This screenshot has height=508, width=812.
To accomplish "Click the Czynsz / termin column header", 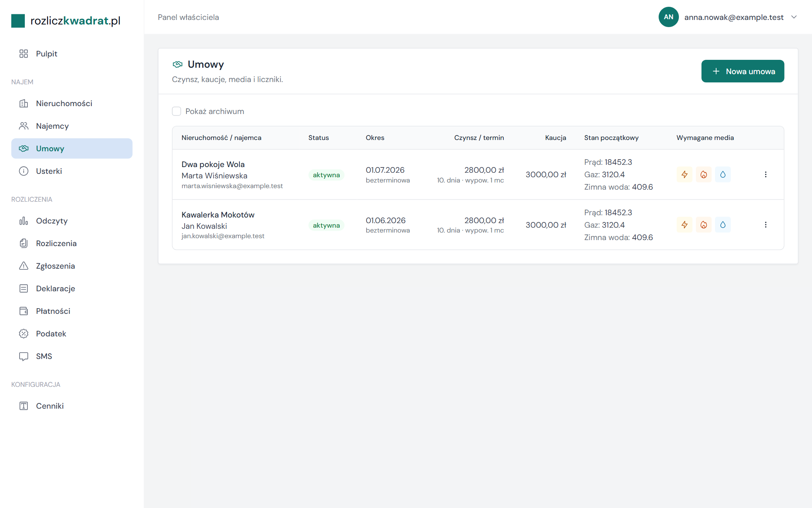I will coord(479,138).
